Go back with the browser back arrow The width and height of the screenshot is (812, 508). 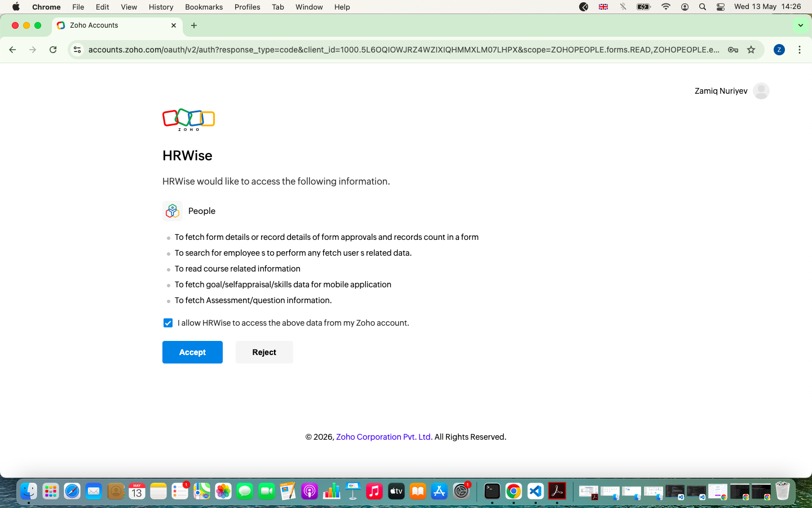12,50
